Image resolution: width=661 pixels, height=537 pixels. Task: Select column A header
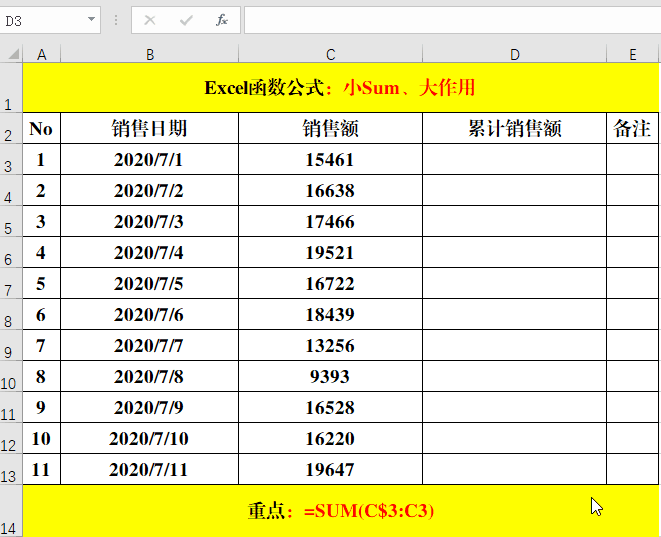pos(41,54)
